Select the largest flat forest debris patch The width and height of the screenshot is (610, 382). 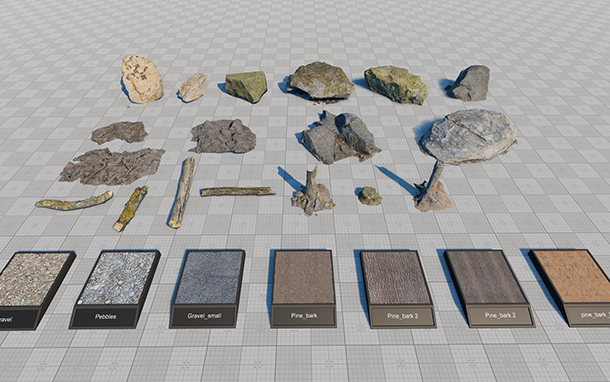(112, 166)
